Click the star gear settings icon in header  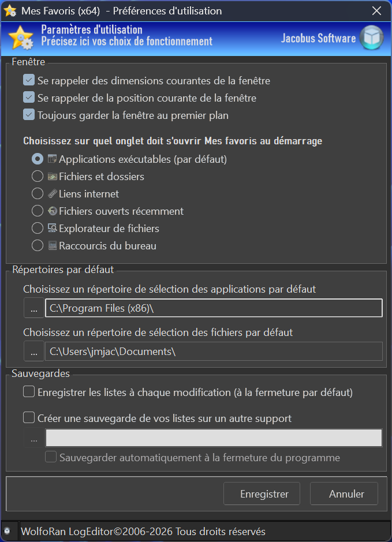click(x=20, y=38)
